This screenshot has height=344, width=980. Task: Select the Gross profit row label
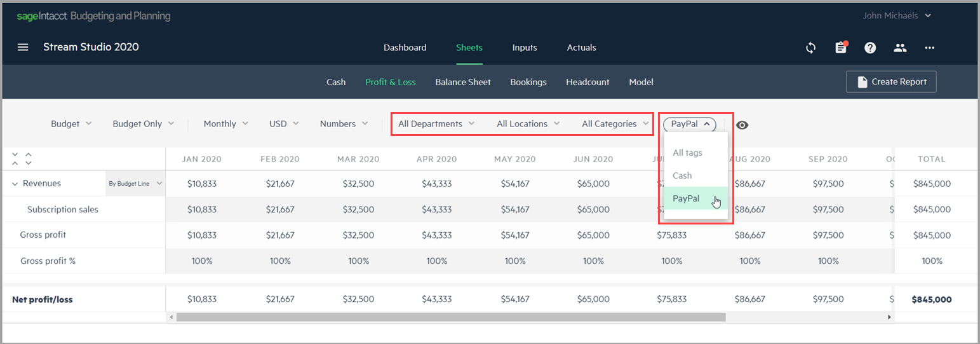[x=43, y=235]
